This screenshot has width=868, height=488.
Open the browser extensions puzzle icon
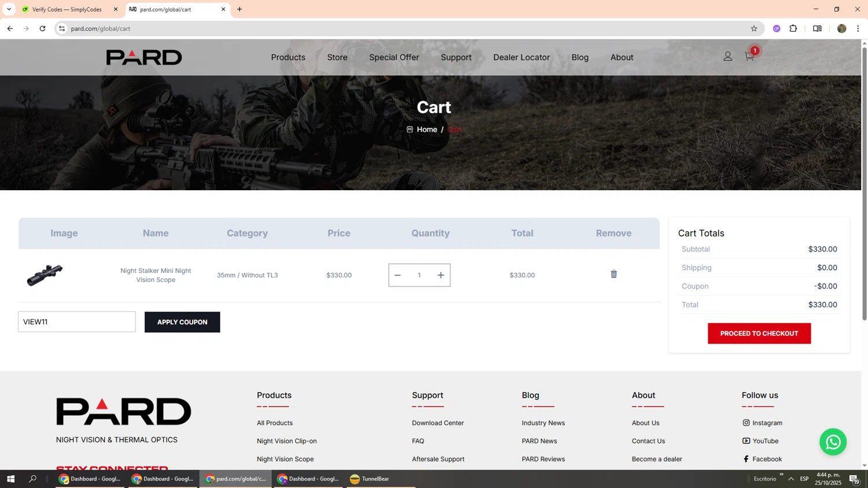pos(793,28)
